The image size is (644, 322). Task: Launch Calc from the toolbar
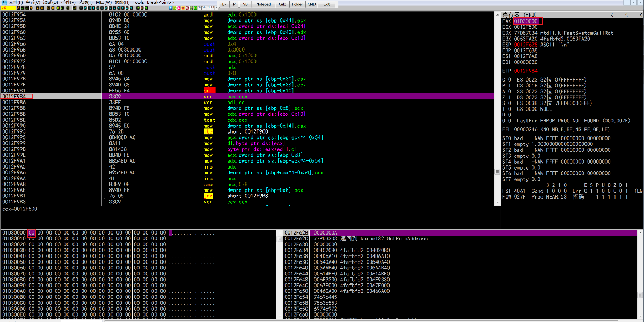click(283, 4)
